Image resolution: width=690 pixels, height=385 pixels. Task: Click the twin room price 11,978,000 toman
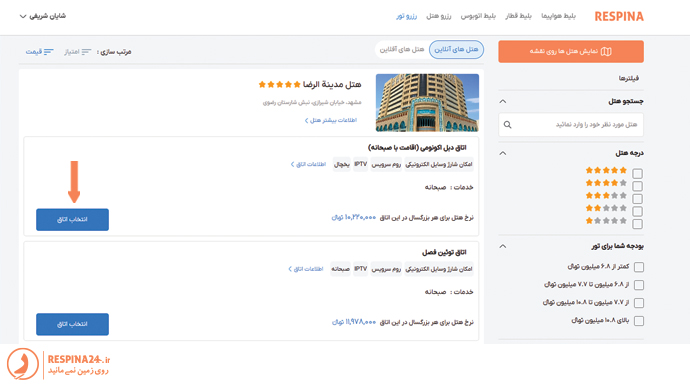[354, 322]
